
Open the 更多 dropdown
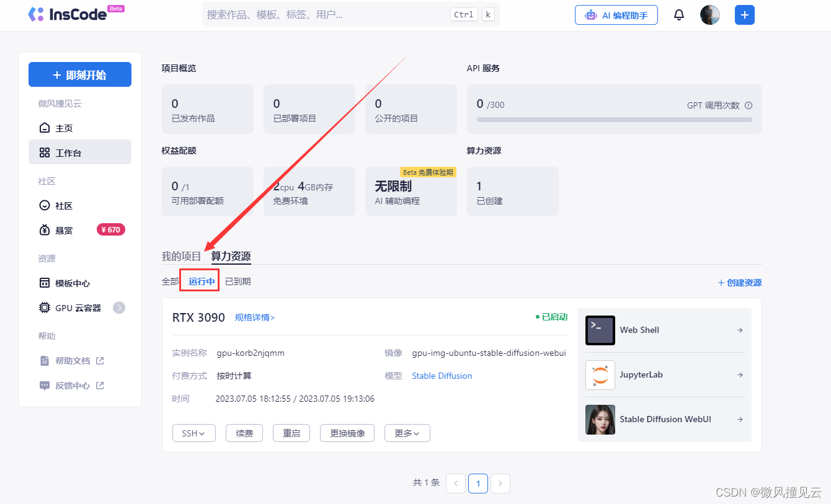click(407, 433)
